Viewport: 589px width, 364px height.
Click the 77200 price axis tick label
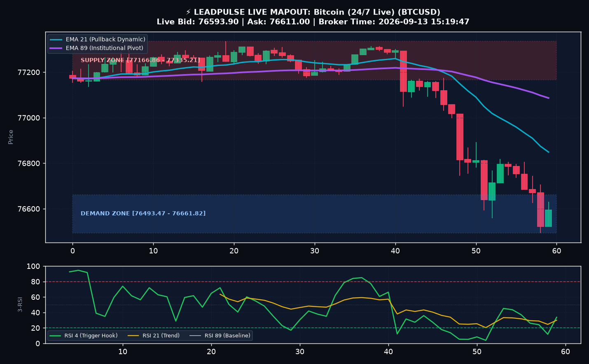29,72
